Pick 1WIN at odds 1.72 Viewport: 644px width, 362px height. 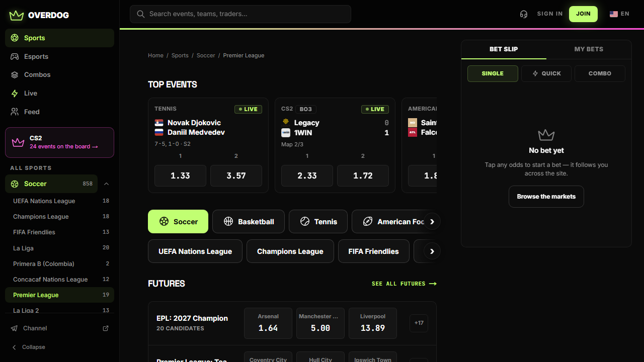click(x=363, y=176)
